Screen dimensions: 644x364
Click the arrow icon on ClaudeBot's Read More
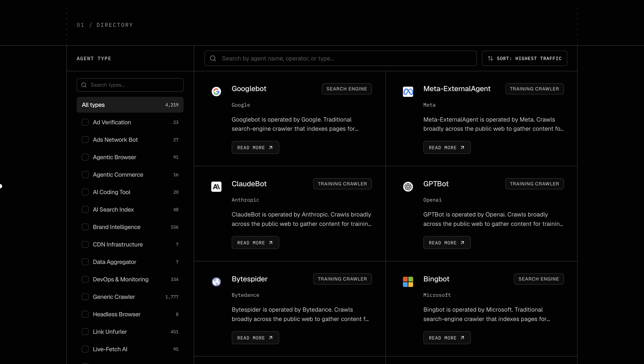pyautogui.click(x=271, y=242)
